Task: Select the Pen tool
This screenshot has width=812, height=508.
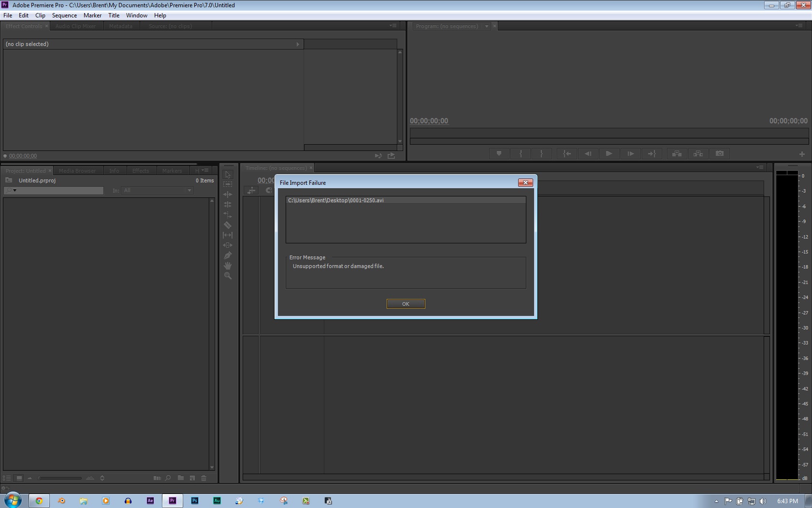Action: [228, 255]
